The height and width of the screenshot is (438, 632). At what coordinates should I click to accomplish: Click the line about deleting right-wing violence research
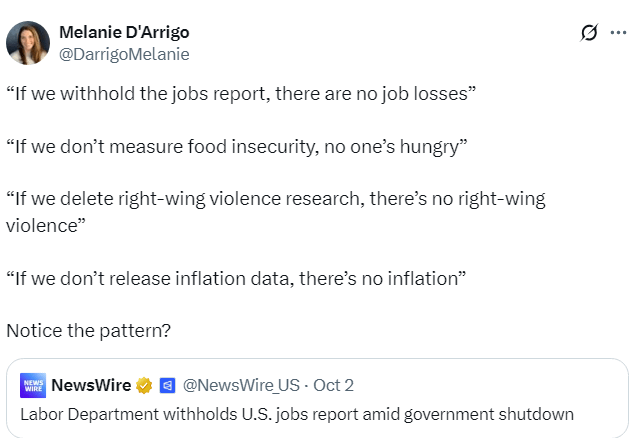point(275,198)
